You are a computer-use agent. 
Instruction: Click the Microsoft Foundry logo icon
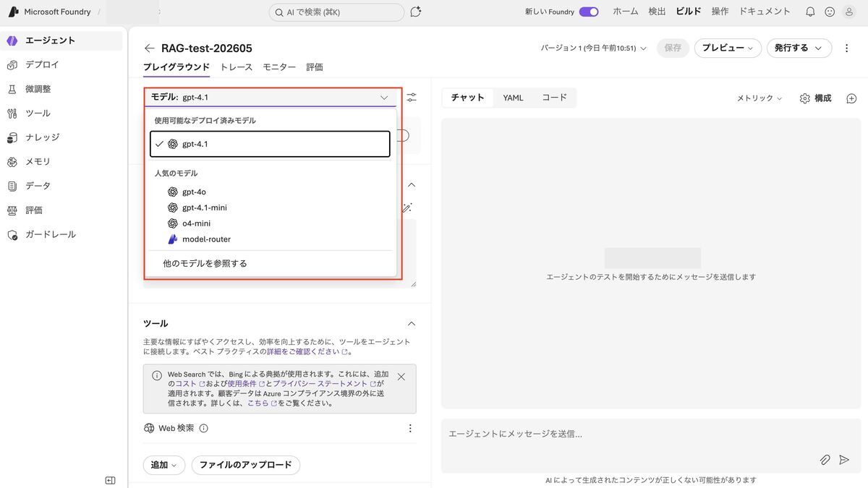point(13,12)
